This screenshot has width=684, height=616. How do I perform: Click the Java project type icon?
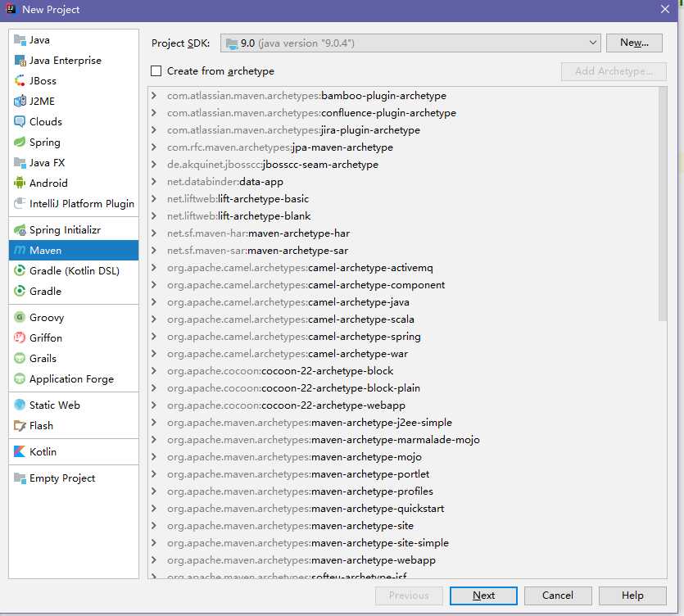(x=20, y=40)
